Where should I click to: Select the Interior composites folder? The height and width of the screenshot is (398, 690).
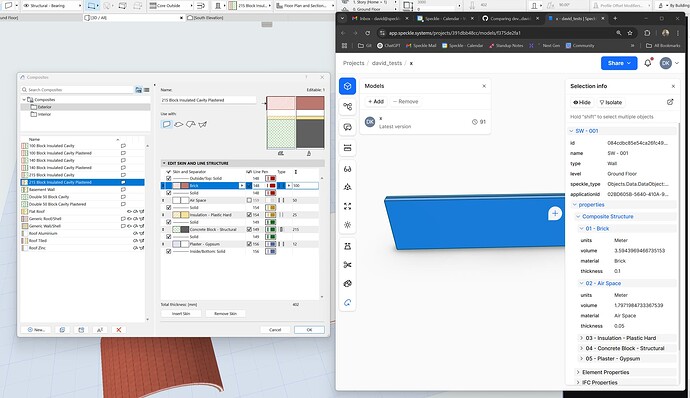44,114
